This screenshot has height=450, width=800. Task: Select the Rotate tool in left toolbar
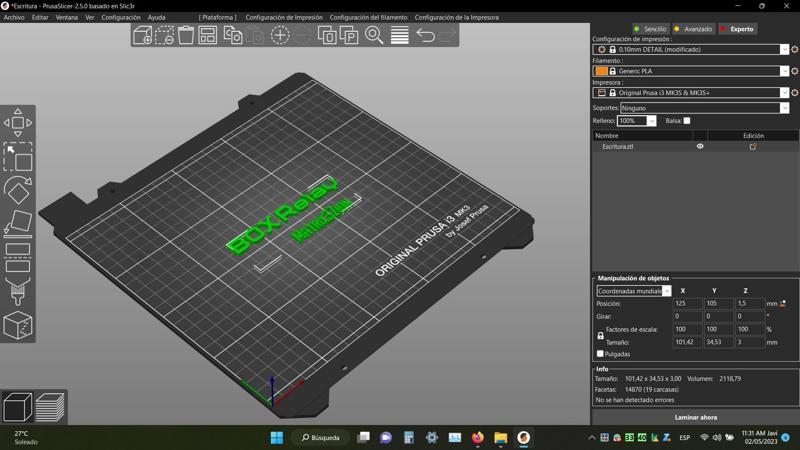point(18,190)
